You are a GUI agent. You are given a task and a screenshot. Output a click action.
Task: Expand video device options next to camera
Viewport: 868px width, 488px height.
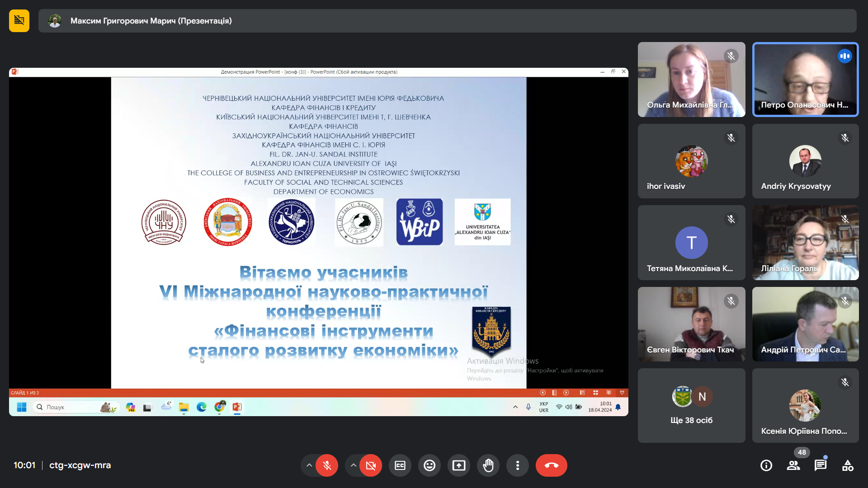pyautogui.click(x=353, y=465)
